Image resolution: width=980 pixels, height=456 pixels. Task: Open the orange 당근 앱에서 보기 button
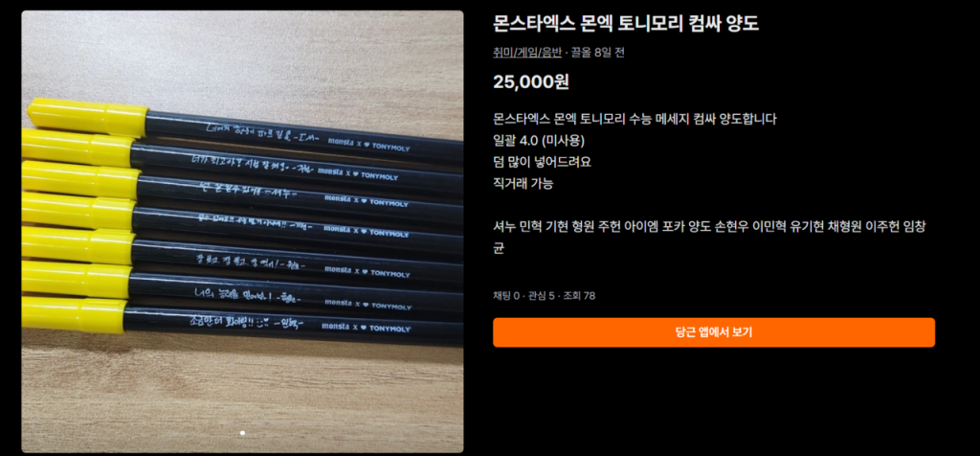click(x=714, y=332)
